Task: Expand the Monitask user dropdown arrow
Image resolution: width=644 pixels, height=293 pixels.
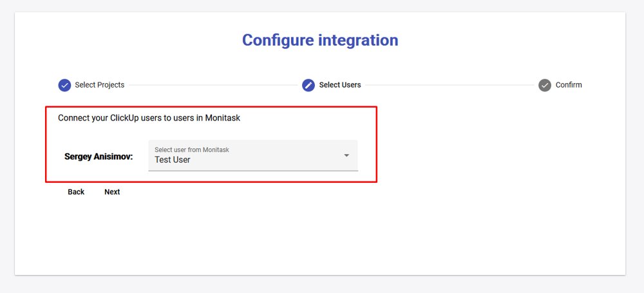Action: coord(346,155)
